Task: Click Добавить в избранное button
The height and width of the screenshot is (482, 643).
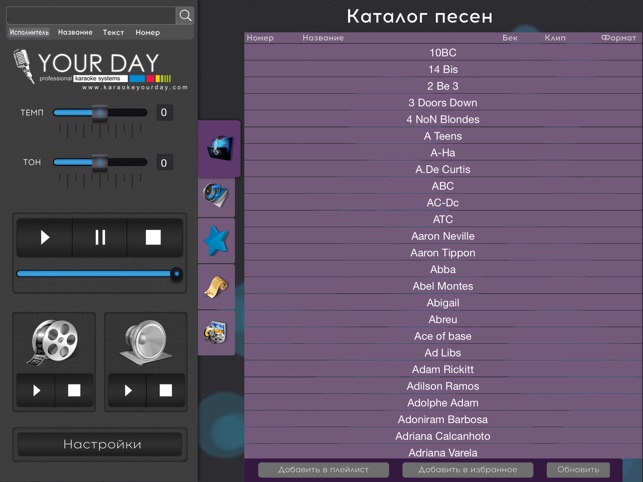Action: point(467,470)
